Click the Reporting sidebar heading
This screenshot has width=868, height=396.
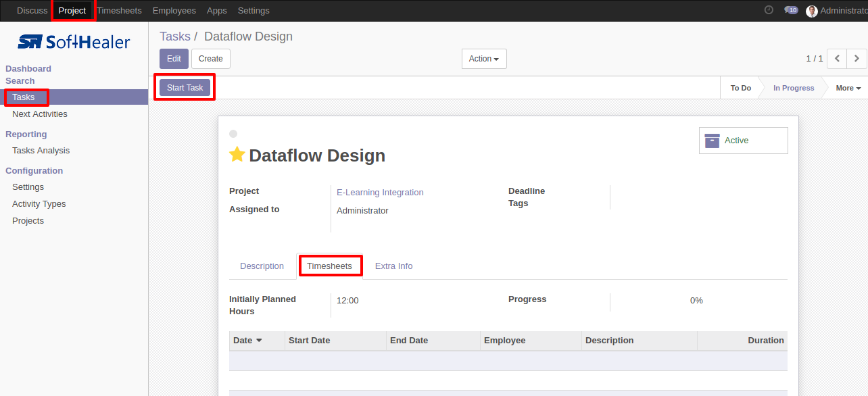26,134
